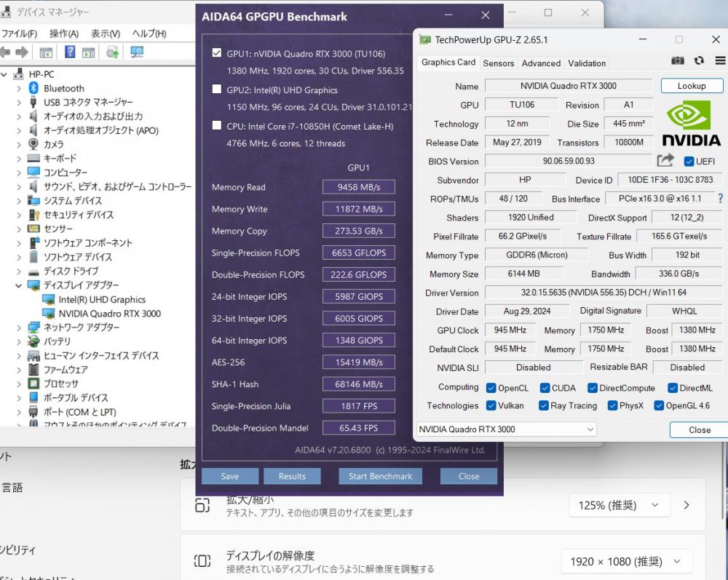Open the ファイル(F) menu

19,33
